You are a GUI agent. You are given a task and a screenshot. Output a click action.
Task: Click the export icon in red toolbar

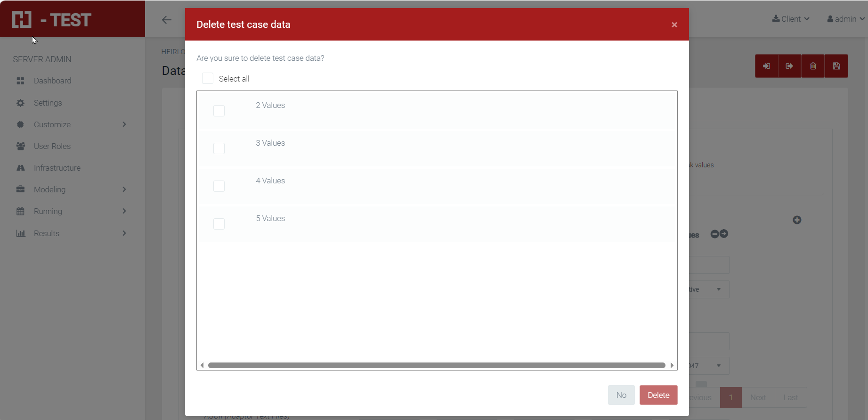789,66
